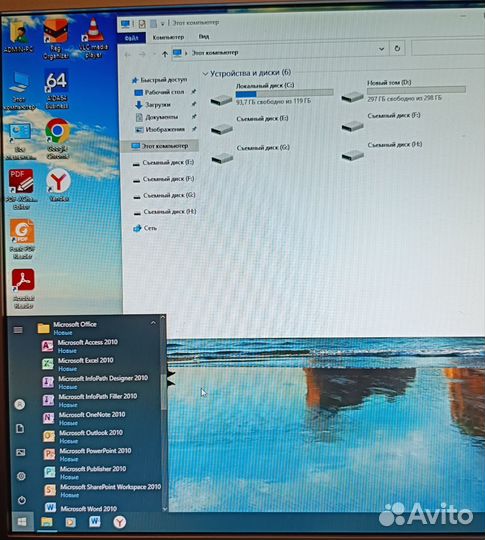This screenshot has height=540, width=485.
Task: Open Word from the taskbar
Action: [95, 522]
